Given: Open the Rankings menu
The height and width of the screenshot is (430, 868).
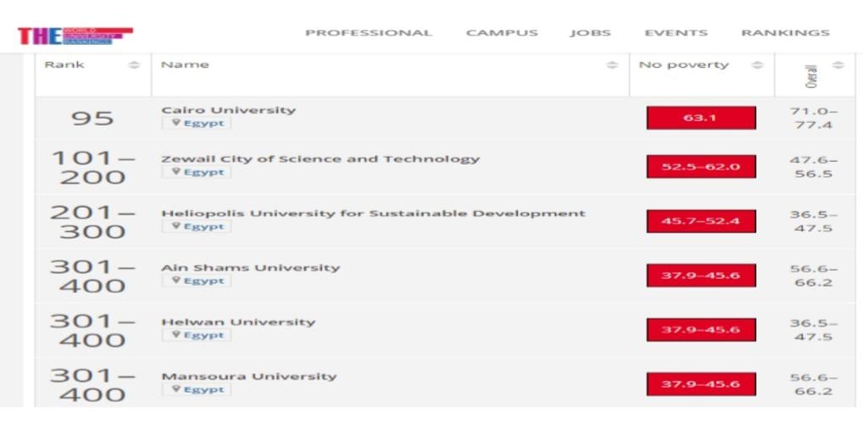Looking at the screenshot, I should coord(785,33).
